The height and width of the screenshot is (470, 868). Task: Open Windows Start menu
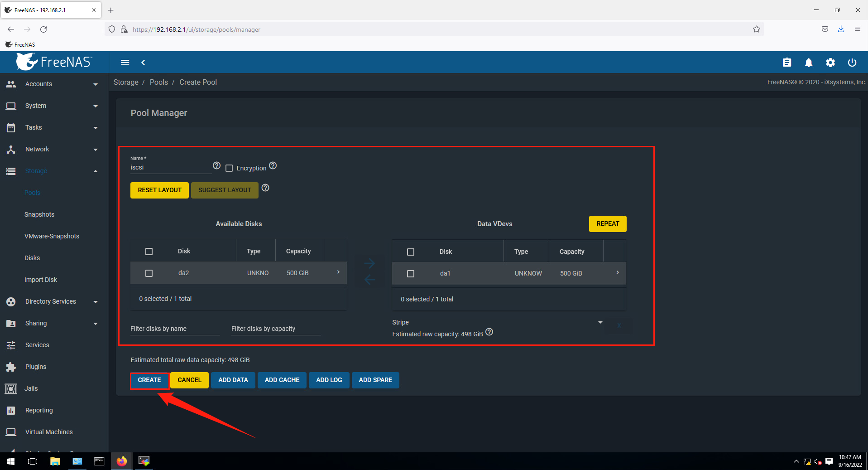pyautogui.click(x=11, y=461)
